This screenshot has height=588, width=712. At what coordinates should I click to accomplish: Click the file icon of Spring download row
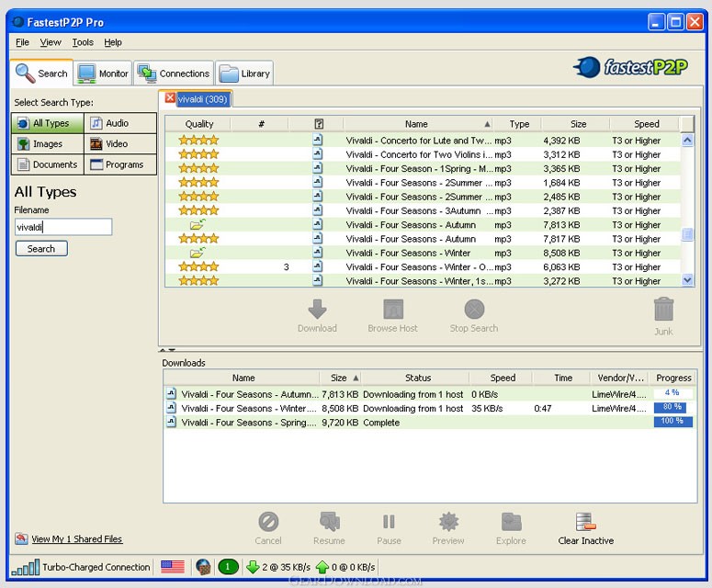[x=171, y=422]
